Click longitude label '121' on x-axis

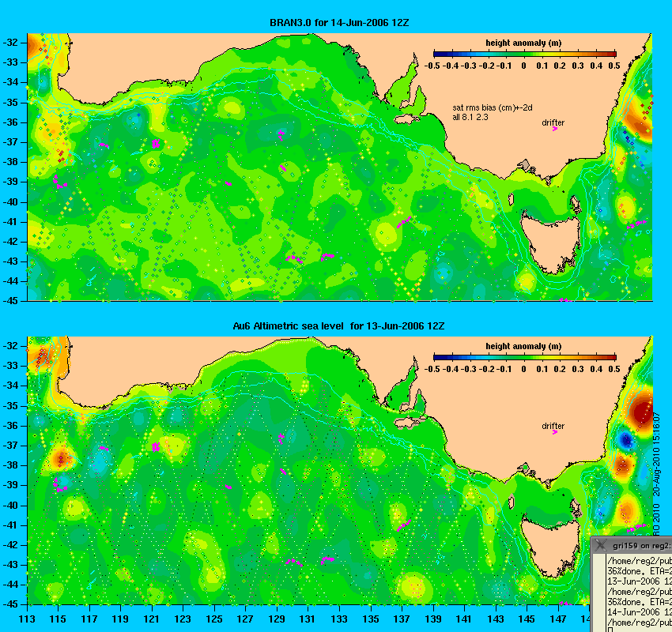coord(152,619)
